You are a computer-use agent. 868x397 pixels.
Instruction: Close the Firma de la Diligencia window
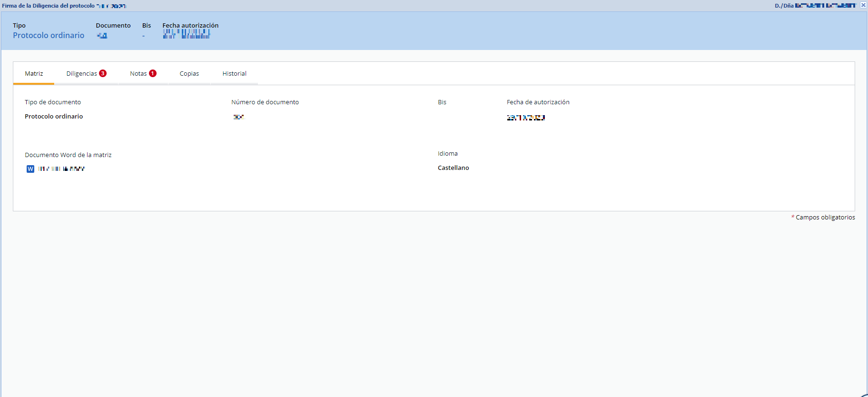(x=863, y=5)
